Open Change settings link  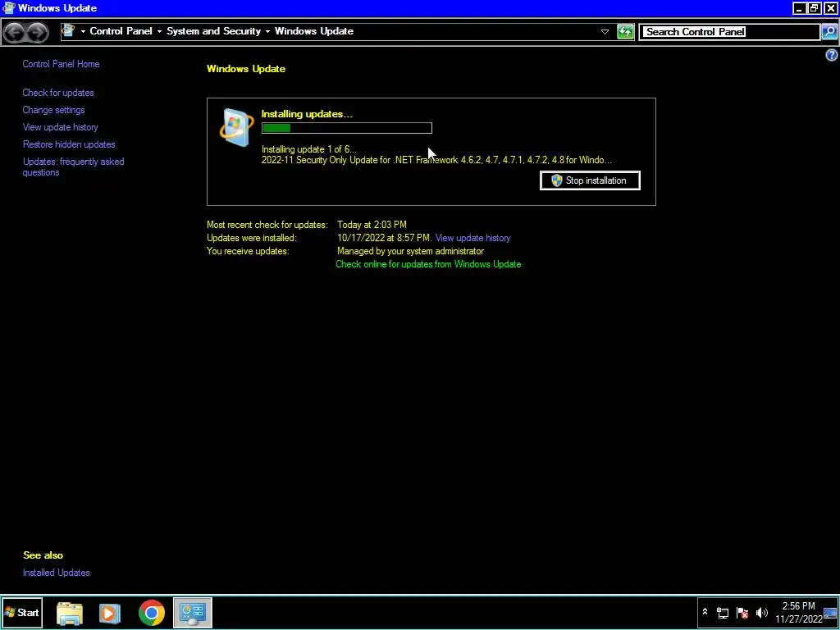53,110
